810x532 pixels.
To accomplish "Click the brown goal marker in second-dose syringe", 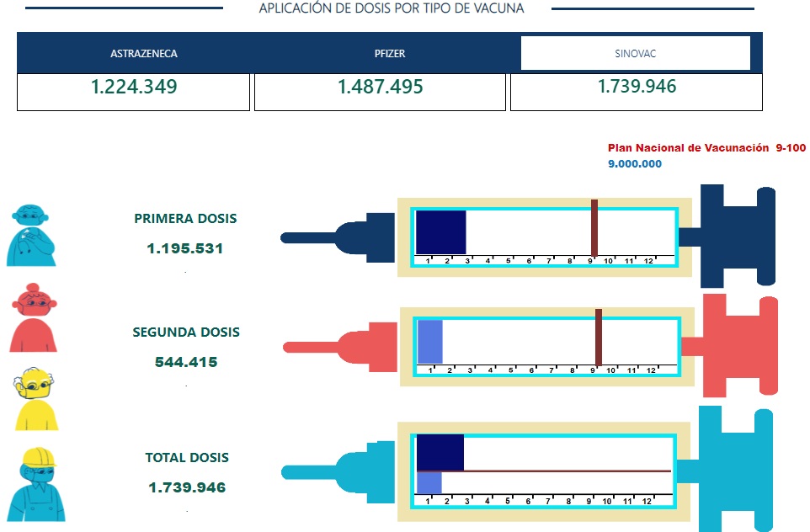I will coord(599,338).
